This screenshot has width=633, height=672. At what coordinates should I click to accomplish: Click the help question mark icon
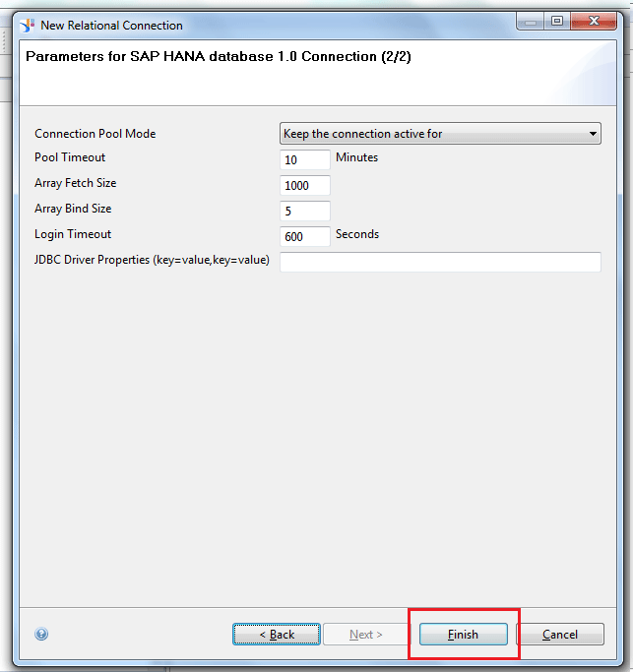tap(41, 634)
